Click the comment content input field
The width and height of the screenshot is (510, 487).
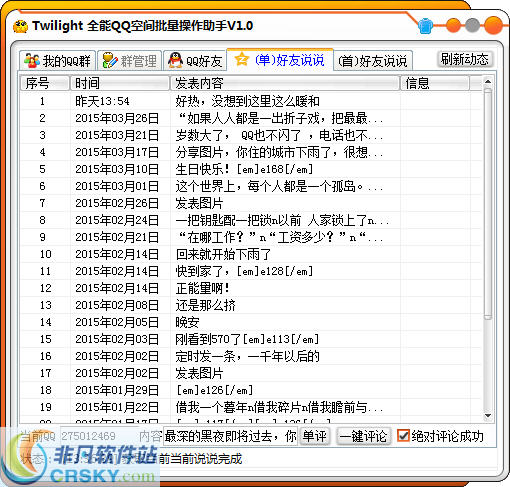point(230,436)
